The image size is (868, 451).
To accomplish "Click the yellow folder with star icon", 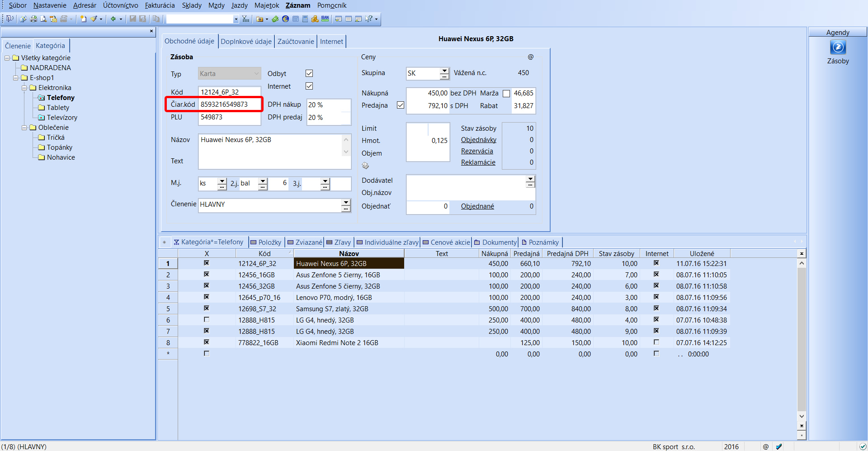I will pos(260,19).
